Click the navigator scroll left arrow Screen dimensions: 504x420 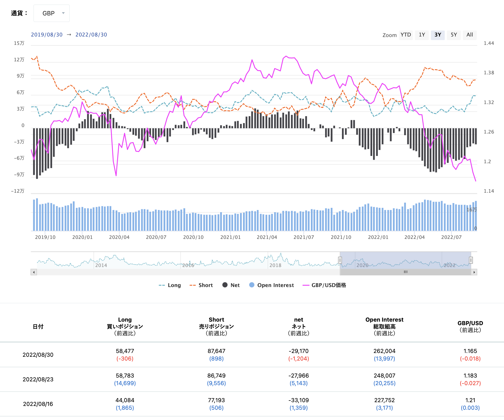coord(34,272)
